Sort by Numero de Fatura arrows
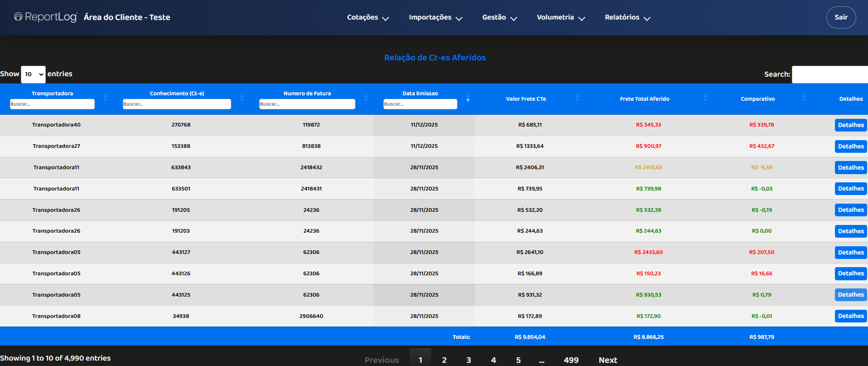The width and height of the screenshot is (868, 366). (x=366, y=98)
